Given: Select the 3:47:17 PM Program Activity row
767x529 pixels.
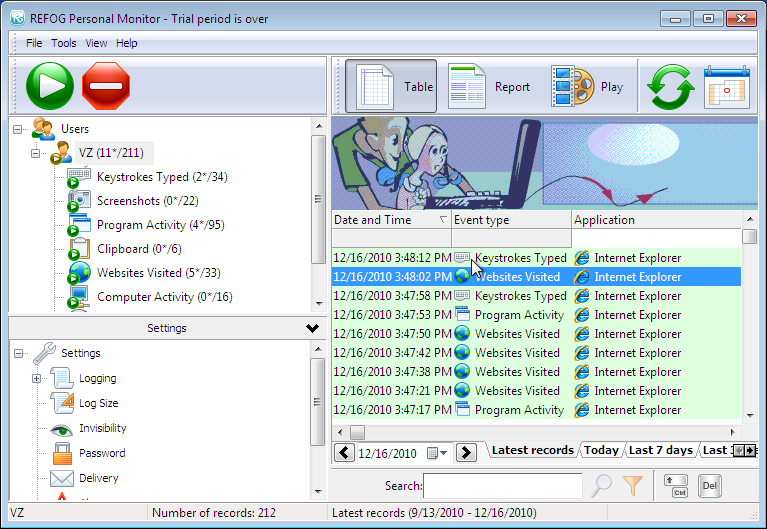Looking at the screenshot, I should (537, 410).
